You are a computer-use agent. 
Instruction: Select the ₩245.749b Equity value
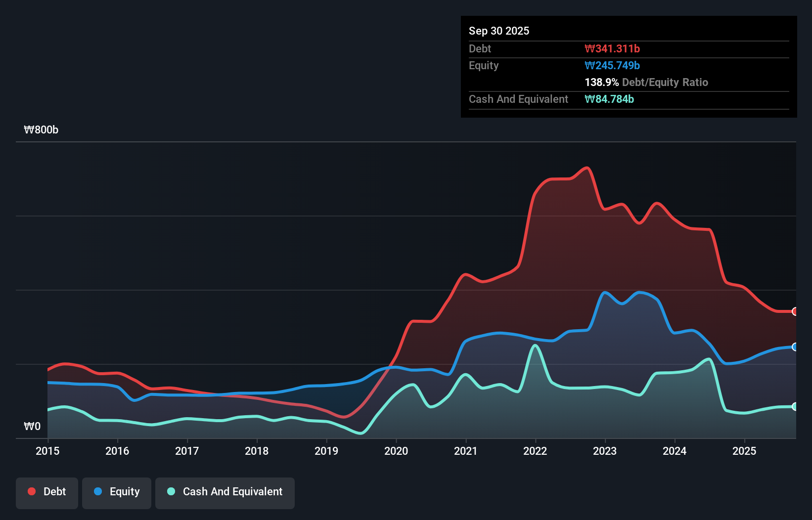point(612,65)
